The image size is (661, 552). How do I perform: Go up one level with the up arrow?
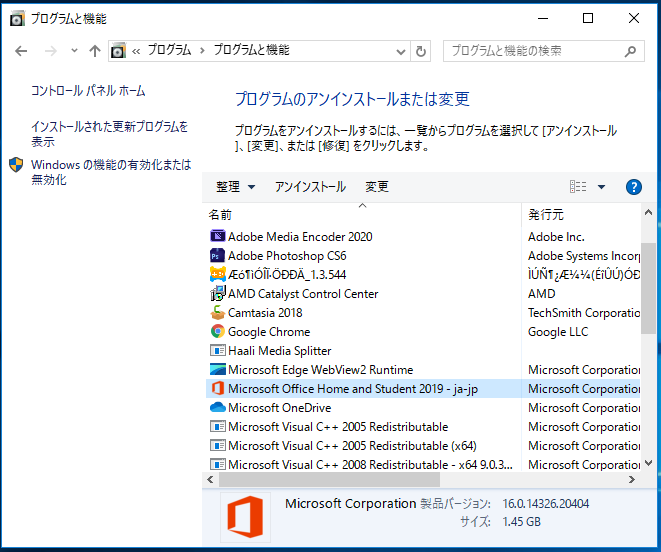point(95,51)
